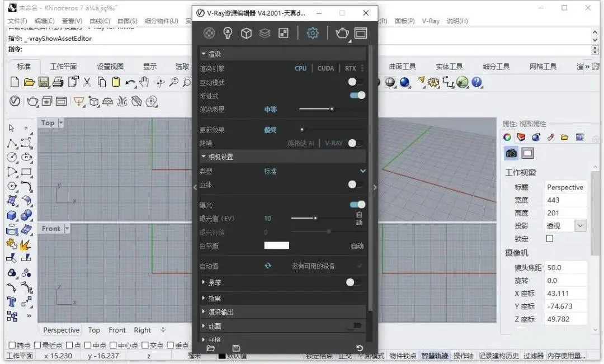Select Rhino Pan hand icon
The image size is (604, 364).
[x=144, y=82]
